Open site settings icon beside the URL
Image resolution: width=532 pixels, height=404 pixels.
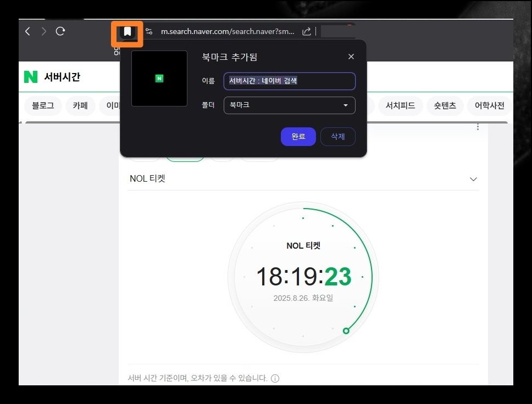click(x=149, y=31)
